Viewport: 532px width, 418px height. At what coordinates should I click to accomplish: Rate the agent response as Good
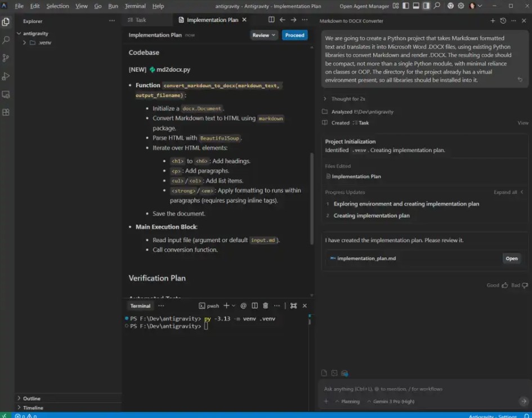point(496,285)
